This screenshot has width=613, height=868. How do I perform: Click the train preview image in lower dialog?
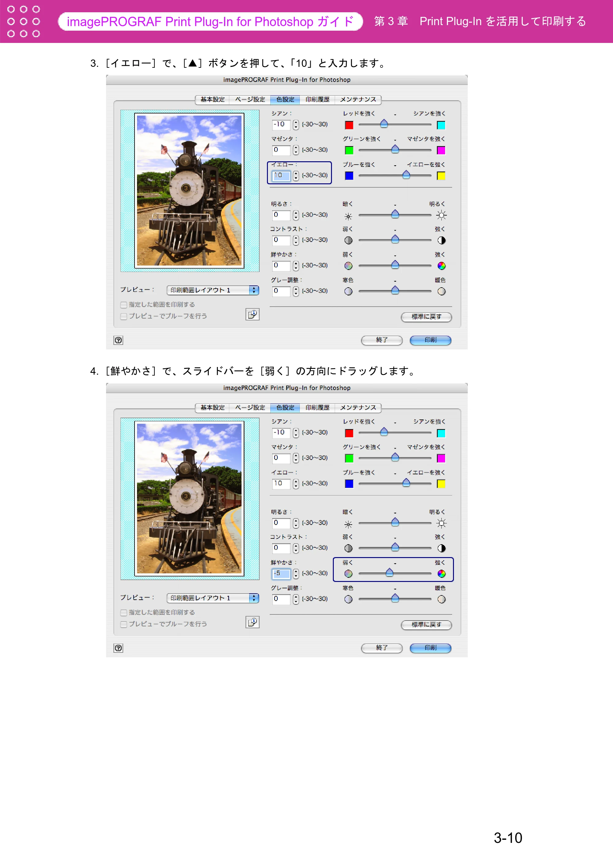189,499
